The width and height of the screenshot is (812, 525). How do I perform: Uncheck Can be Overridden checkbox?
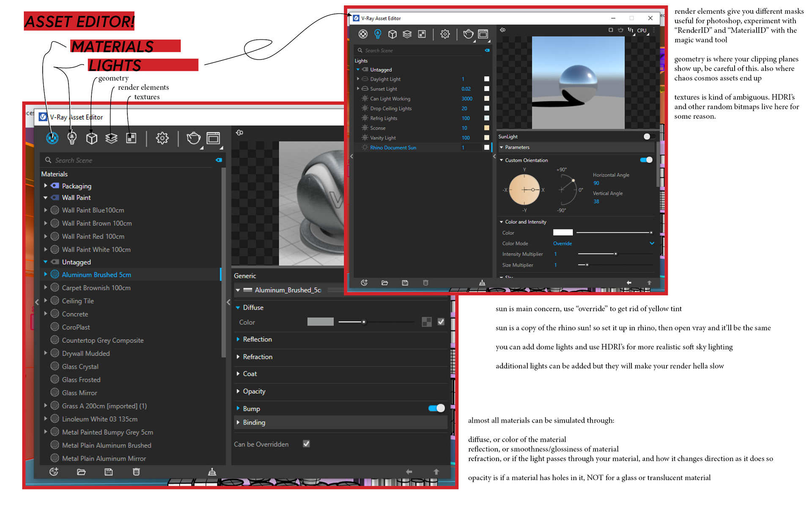coord(306,444)
